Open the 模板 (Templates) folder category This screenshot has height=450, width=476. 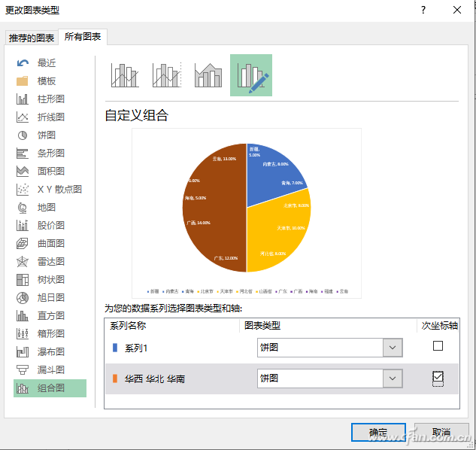point(50,81)
